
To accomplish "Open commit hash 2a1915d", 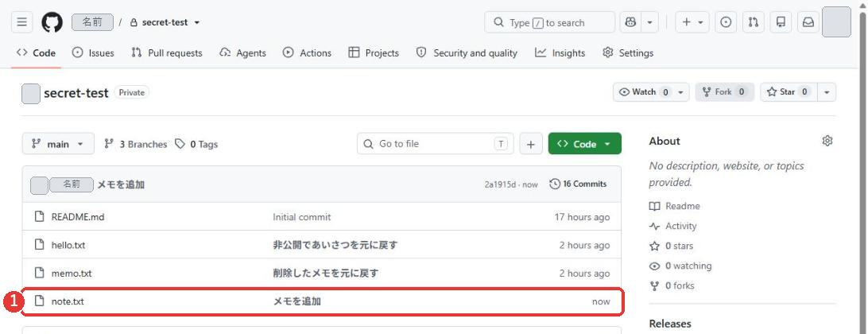I will pos(502,184).
